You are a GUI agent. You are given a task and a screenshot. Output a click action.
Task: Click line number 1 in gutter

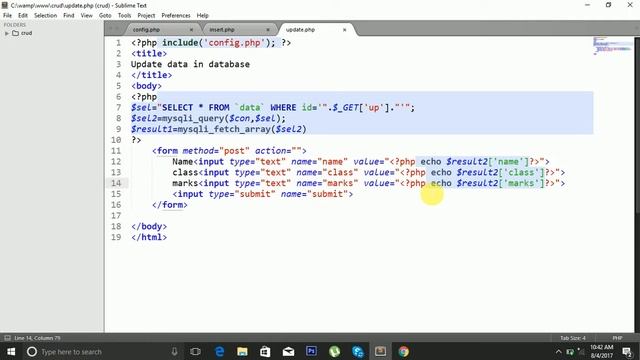[x=118, y=43]
